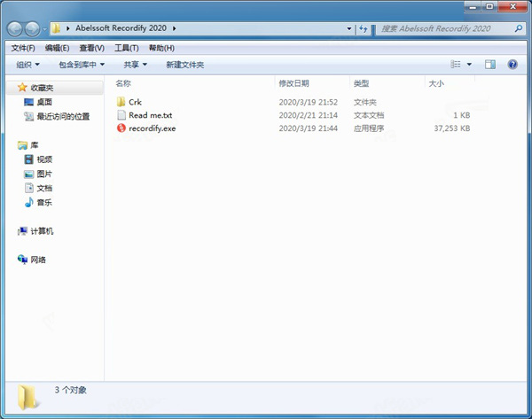
Task: Change the view with the view icon
Action: [456, 64]
